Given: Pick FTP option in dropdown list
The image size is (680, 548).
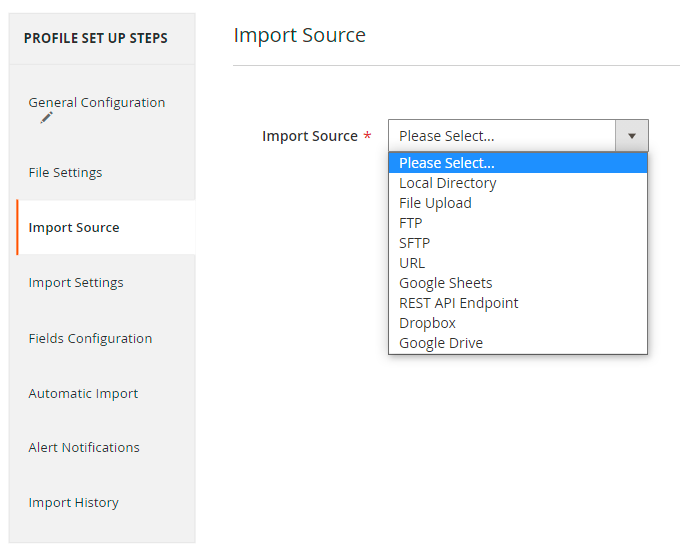Looking at the screenshot, I should tap(410, 223).
